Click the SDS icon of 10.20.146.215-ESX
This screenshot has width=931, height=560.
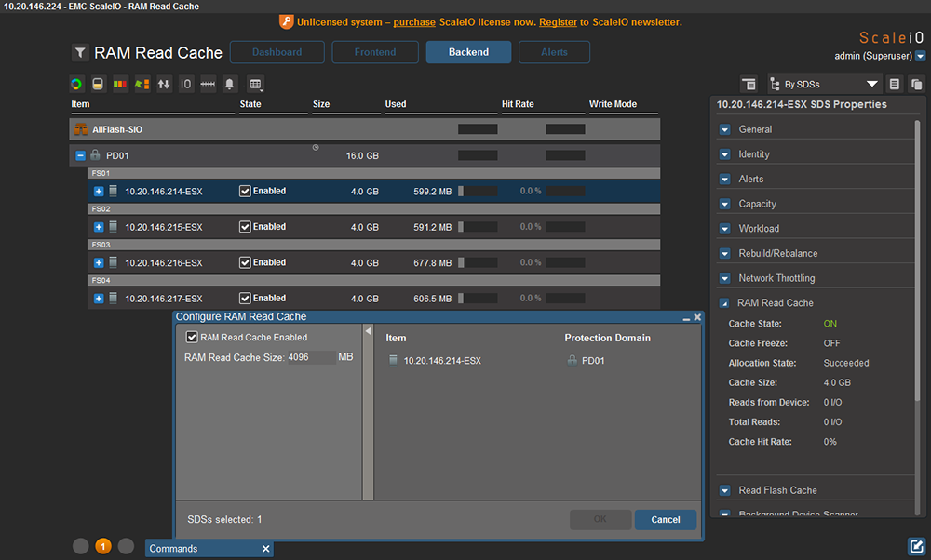point(113,227)
